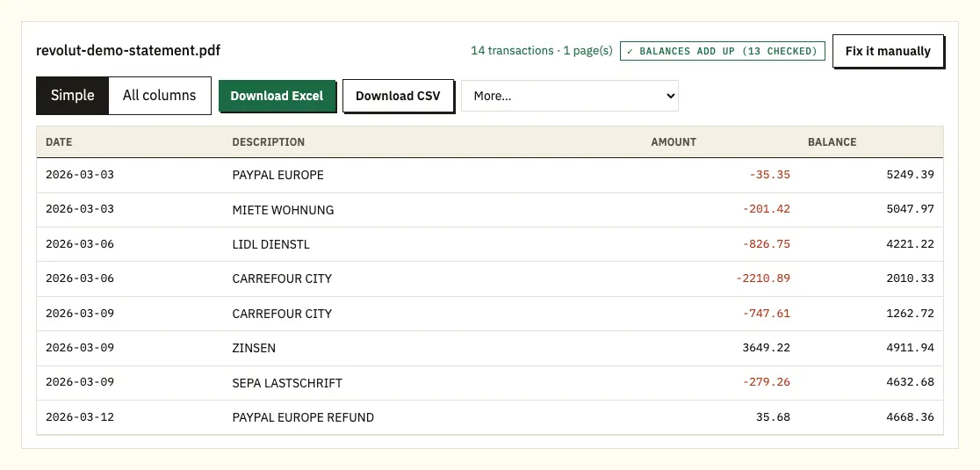
Task: Select the ZINSEN description cell
Action: (x=254, y=348)
